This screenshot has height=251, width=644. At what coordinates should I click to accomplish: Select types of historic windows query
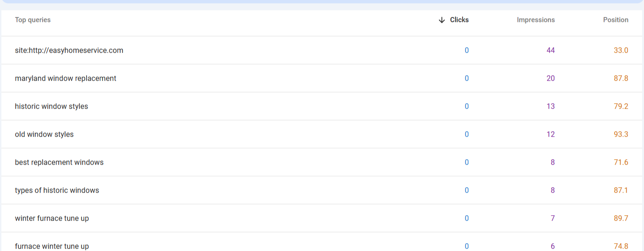57,190
